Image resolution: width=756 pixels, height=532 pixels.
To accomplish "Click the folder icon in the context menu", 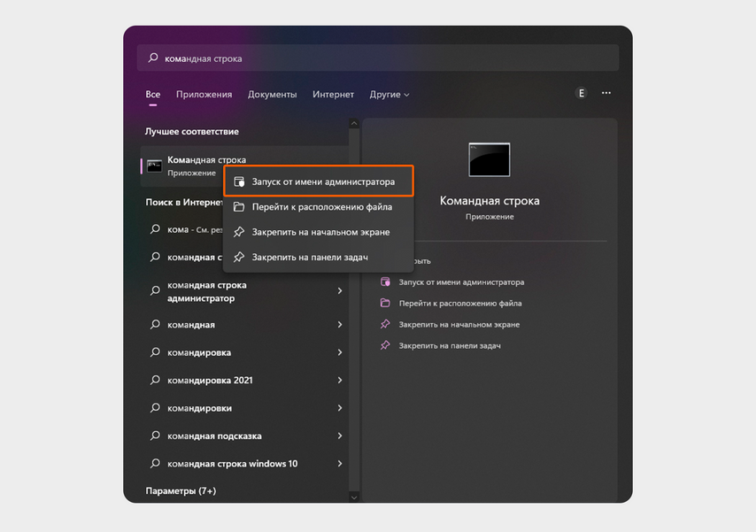I will point(239,207).
